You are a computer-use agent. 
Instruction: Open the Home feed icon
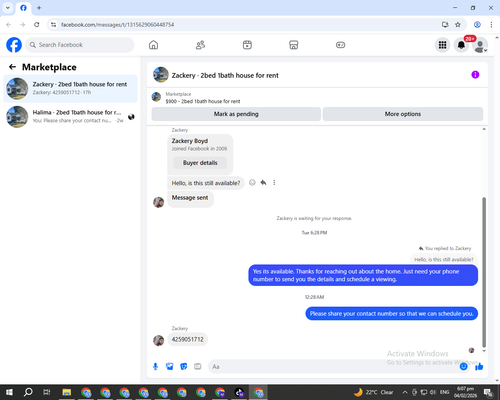click(x=153, y=45)
